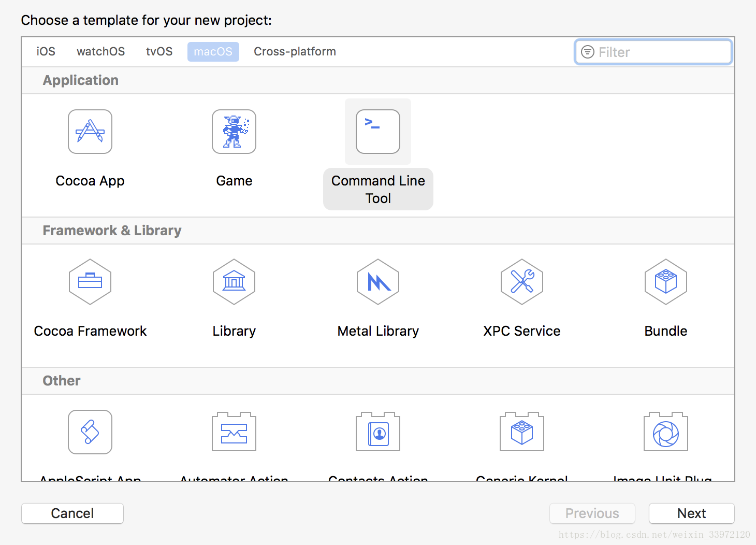
Task: Switch to the watchOS platform tab
Action: (101, 52)
